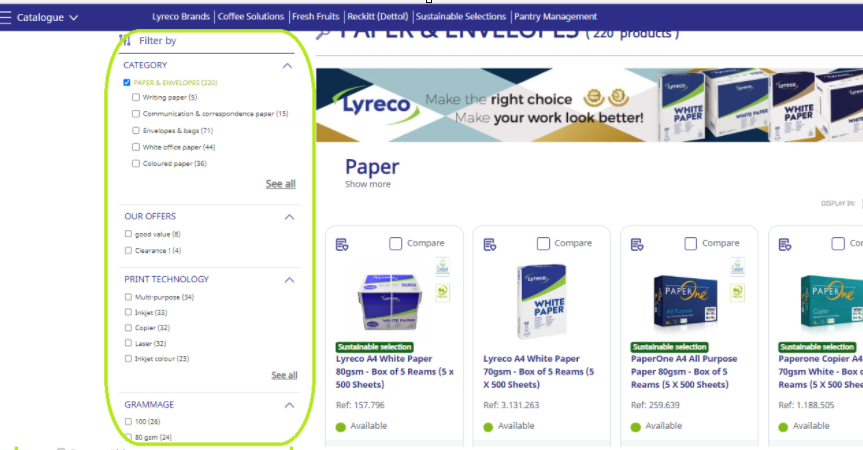863x450 pixels.
Task: Open Paperone Copier A4 70gsm title link
Action: click(x=820, y=372)
